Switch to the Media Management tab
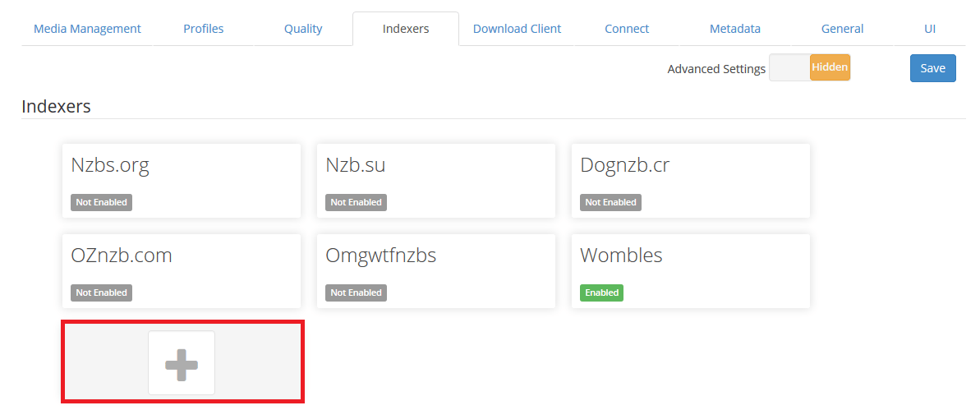This screenshot has height=410, width=980. [x=87, y=29]
